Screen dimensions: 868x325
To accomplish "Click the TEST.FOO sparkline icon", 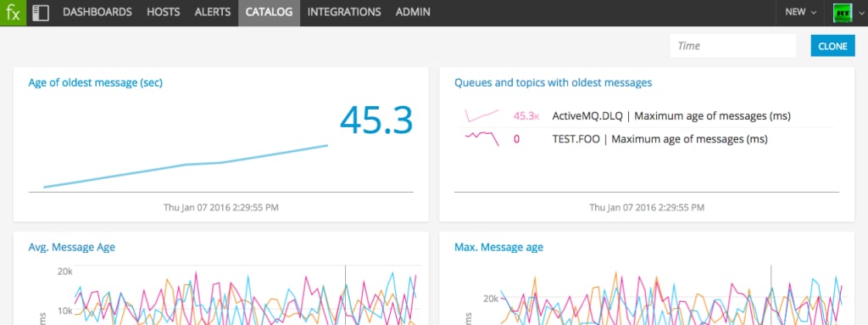I will [482, 138].
